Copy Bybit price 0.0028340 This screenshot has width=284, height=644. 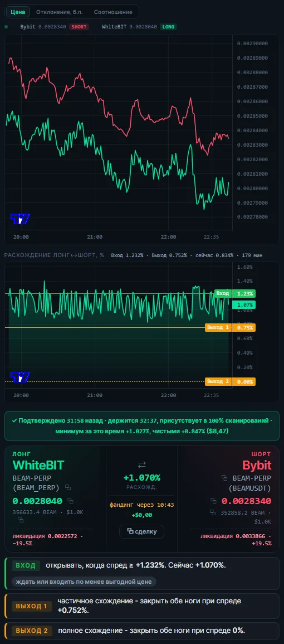click(x=213, y=501)
